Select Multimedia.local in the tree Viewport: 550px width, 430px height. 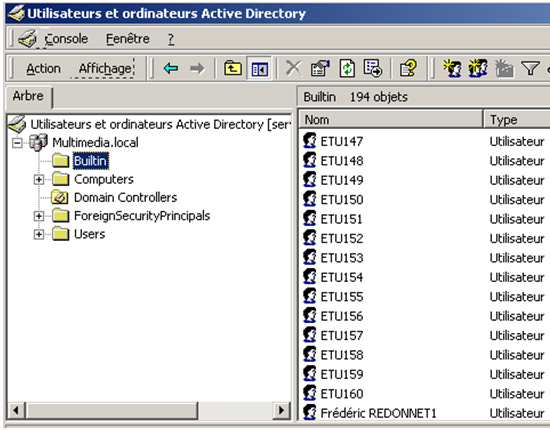(95, 142)
